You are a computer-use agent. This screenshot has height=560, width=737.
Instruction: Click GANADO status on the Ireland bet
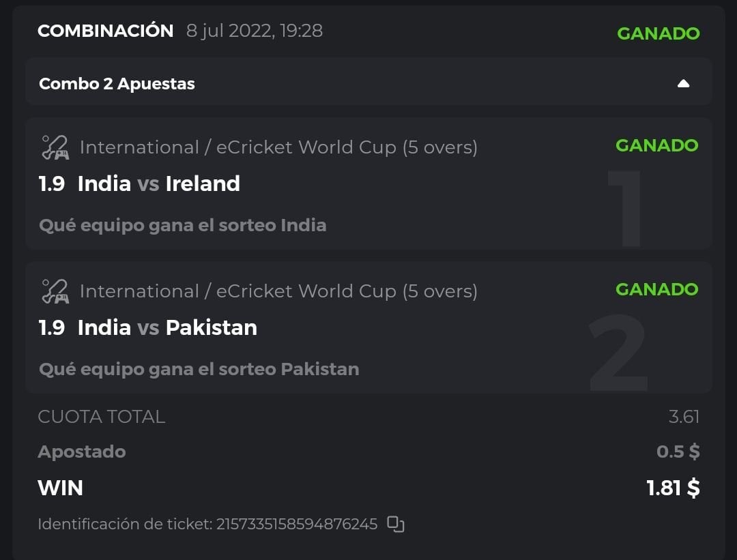(656, 145)
